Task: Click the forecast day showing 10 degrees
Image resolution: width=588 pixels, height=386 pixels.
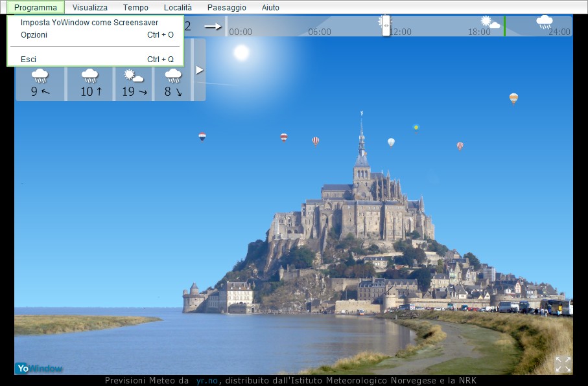Action: [90, 84]
